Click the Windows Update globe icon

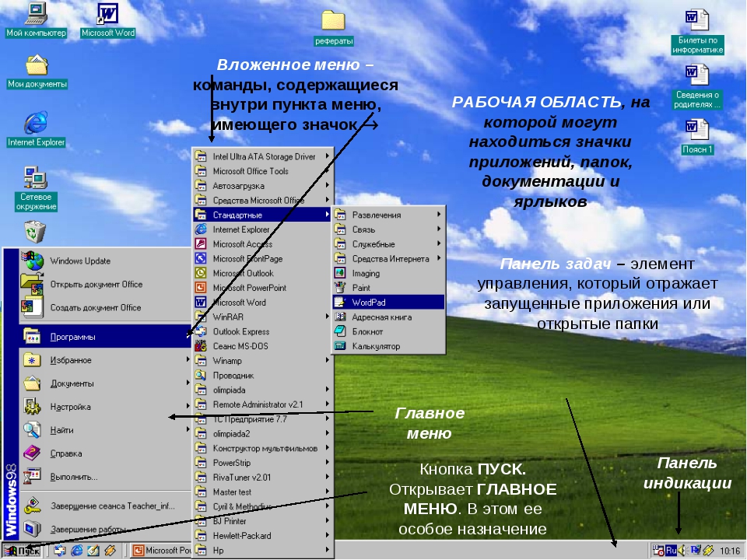33,261
